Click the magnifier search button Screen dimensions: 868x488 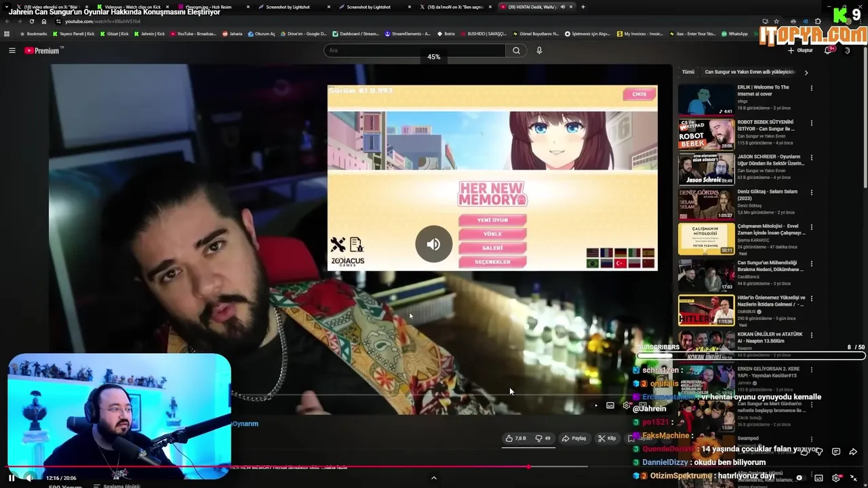coord(516,50)
